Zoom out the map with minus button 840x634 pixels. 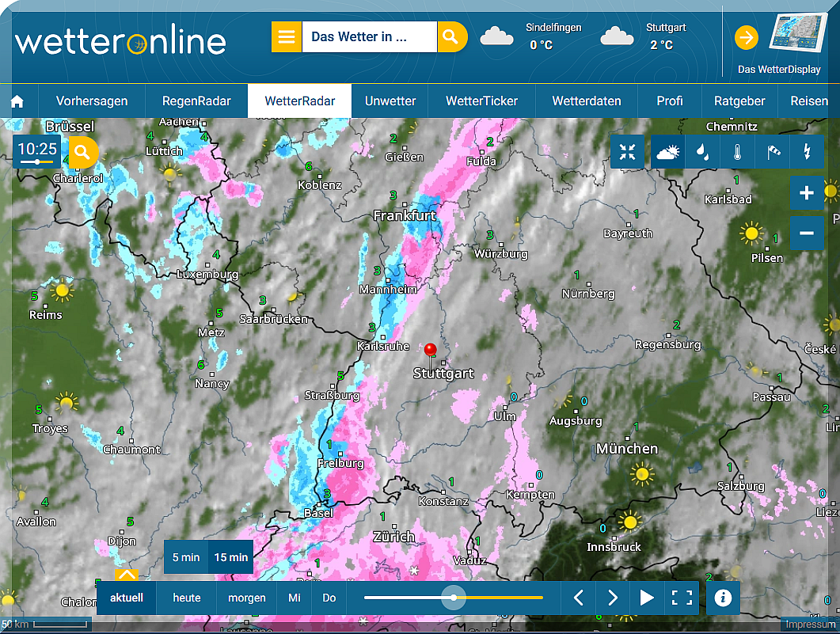[807, 233]
